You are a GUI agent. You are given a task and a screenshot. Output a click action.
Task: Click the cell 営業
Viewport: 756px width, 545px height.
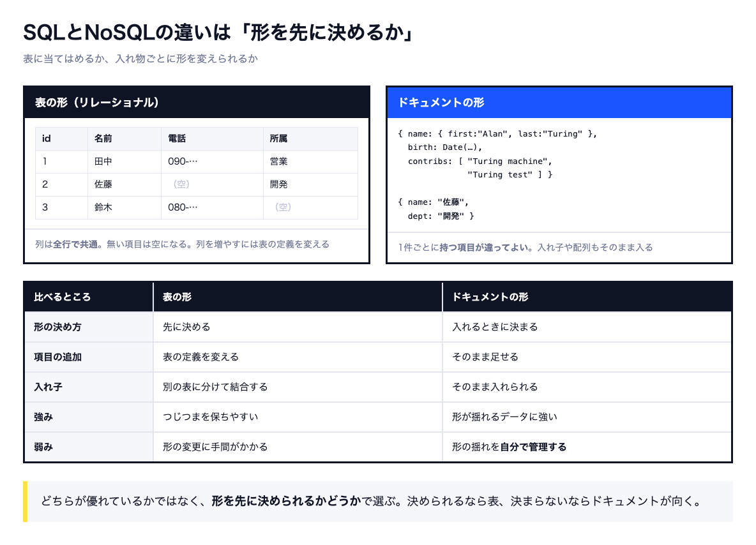coord(310,161)
